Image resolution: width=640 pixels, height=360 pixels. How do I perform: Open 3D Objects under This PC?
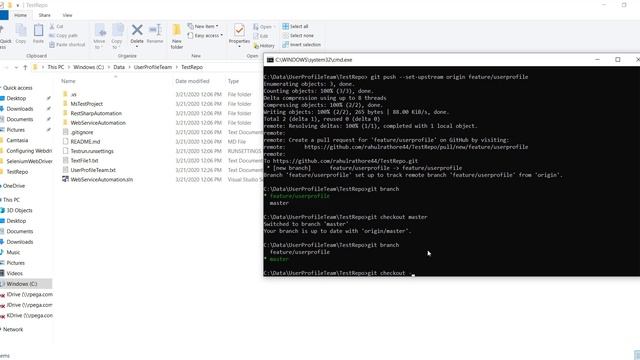coord(19,210)
